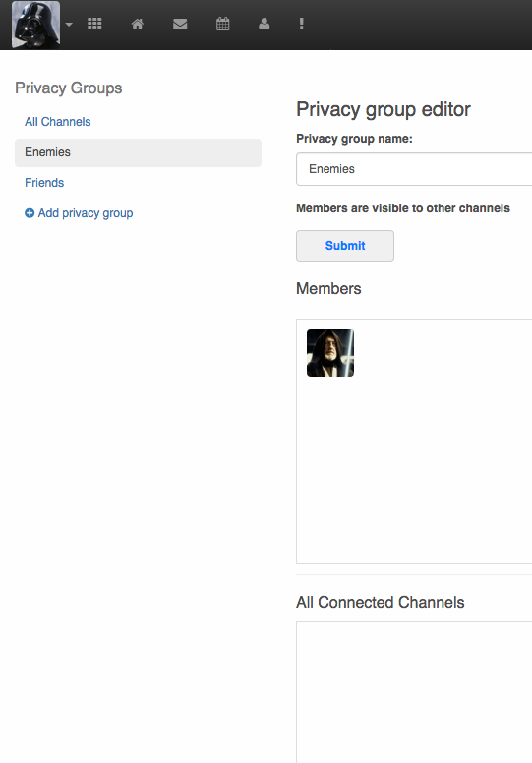Click the Darth Vader profile avatar

tap(36, 25)
